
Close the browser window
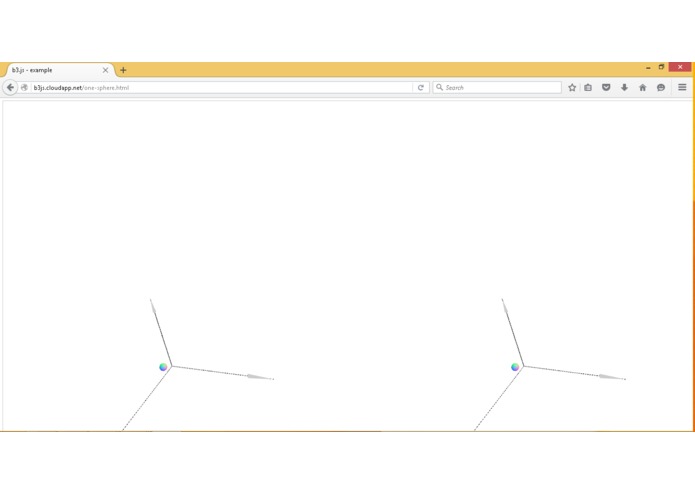tap(680, 67)
